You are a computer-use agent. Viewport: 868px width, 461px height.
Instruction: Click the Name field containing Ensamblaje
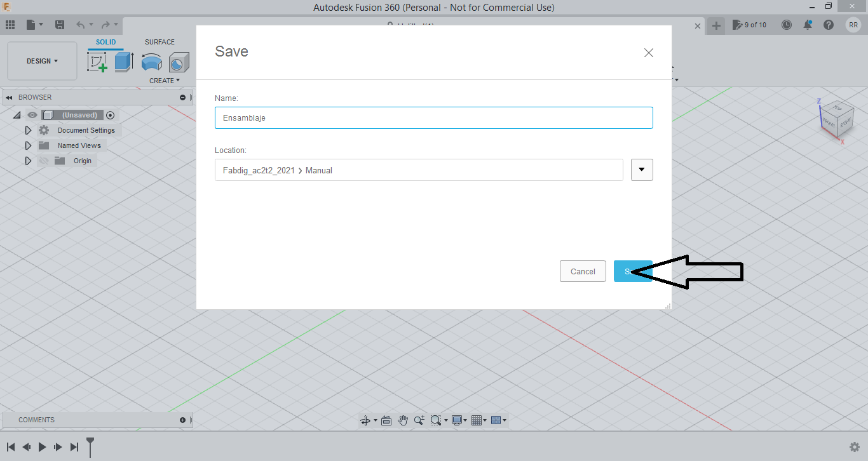click(434, 117)
